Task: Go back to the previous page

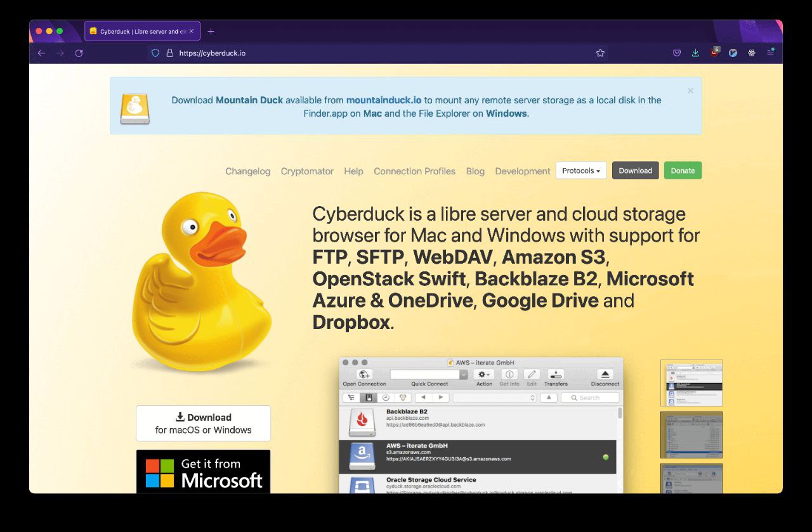Action: click(41, 53)
